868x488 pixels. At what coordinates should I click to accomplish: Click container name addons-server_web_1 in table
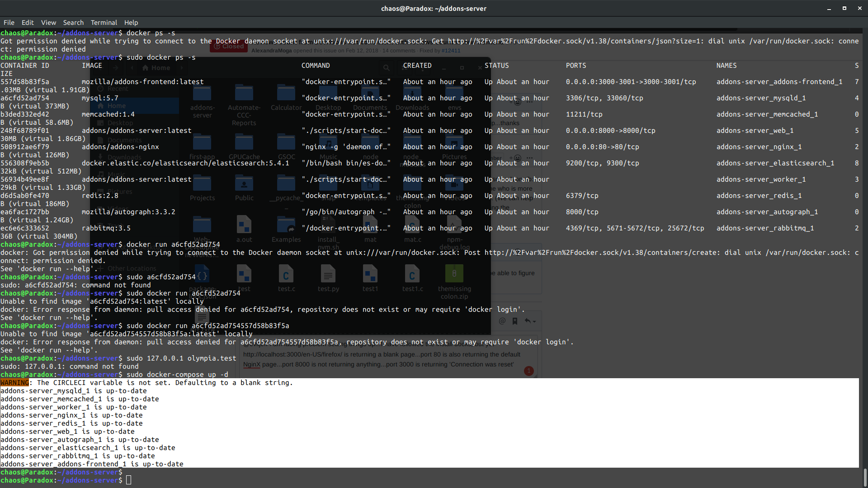pyautogui.click(x=755, y=131)
